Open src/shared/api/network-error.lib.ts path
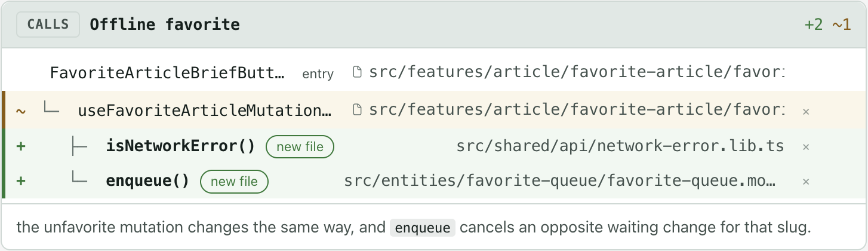The width and height of the screenshot is (868, 251). [620, 146]
